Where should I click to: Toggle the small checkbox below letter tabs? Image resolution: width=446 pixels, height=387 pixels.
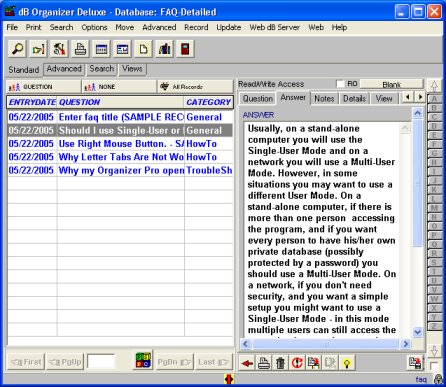(x=434, y=366)
